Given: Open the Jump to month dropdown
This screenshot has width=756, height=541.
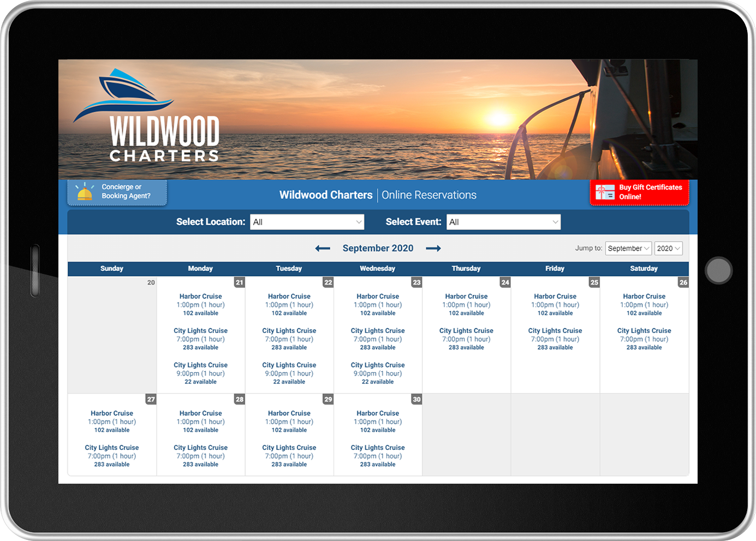Looking at the screenshot, I should (x=628, y=248).
